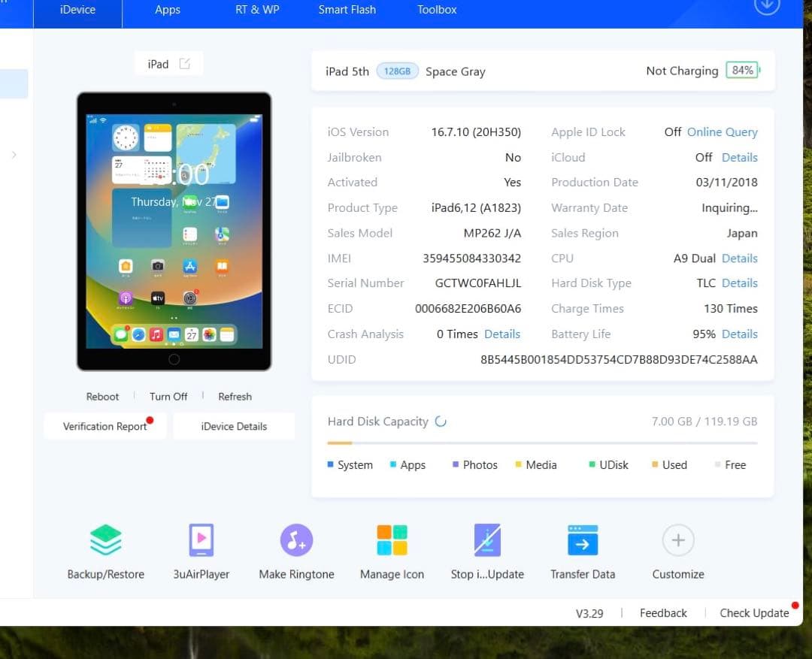The height and width of the screenshot is (659, 812).
Task: Expand the collapsed left sidebar chevron
Action: pyautogui.click(x=13, y=156)
